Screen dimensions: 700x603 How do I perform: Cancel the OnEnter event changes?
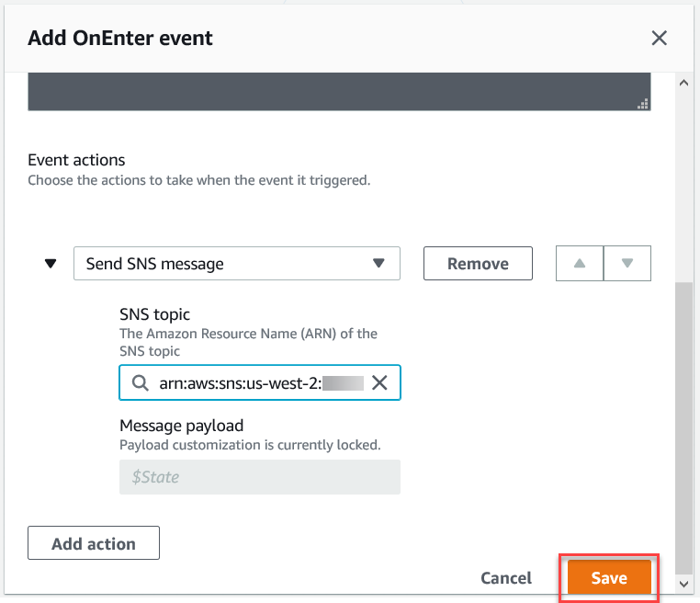506,578
